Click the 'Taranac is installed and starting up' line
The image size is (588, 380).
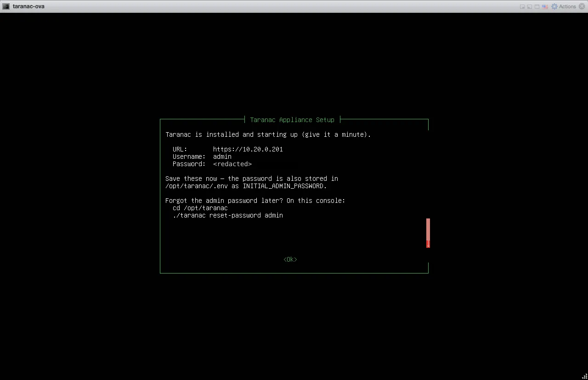click(x=268, y=134)
